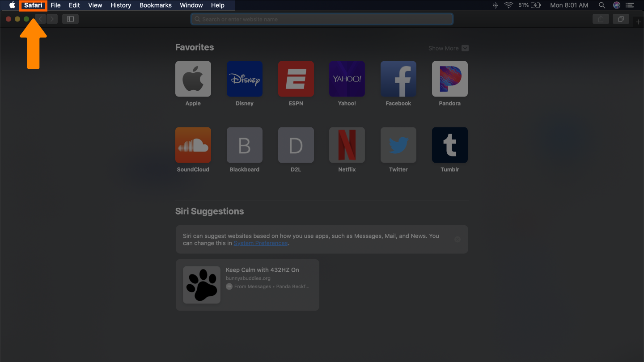Open the Disney favorite tile
644x362 pixels.
[245, 79]
